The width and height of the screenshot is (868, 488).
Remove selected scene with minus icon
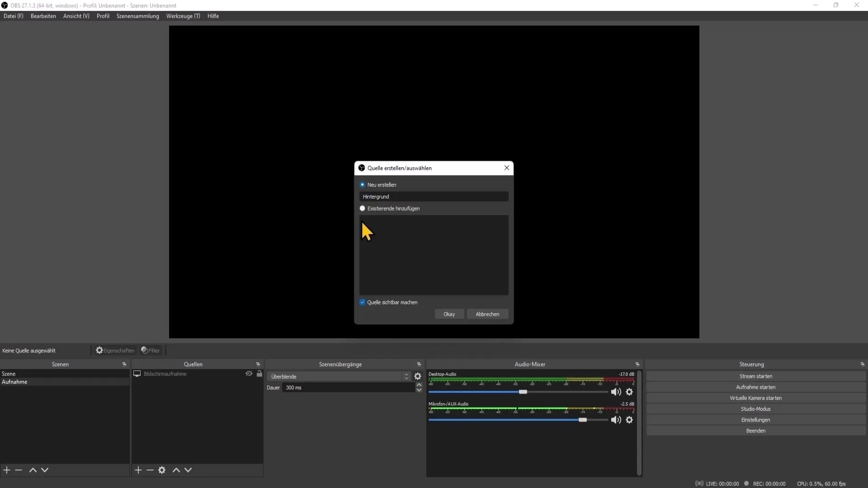[19, 470]
